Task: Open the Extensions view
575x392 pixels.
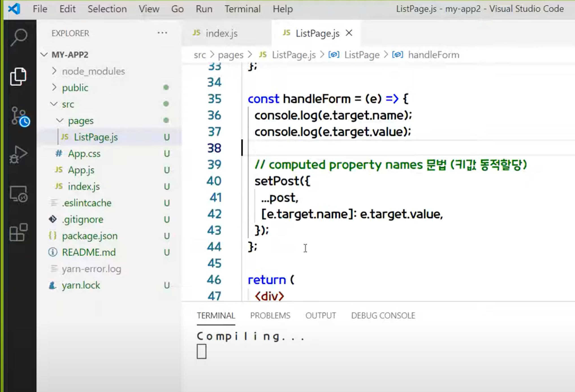Action: 18,232
